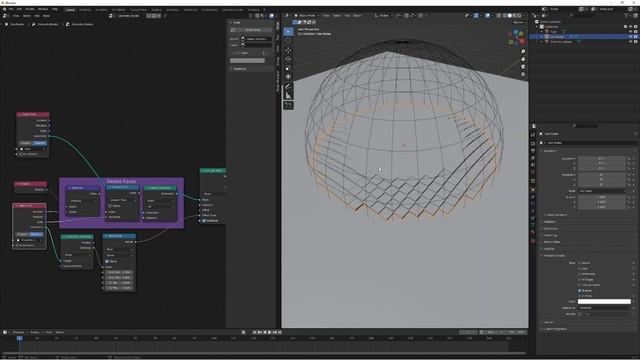Select the Scale tool in viewport toolbar

pos(288,68)
